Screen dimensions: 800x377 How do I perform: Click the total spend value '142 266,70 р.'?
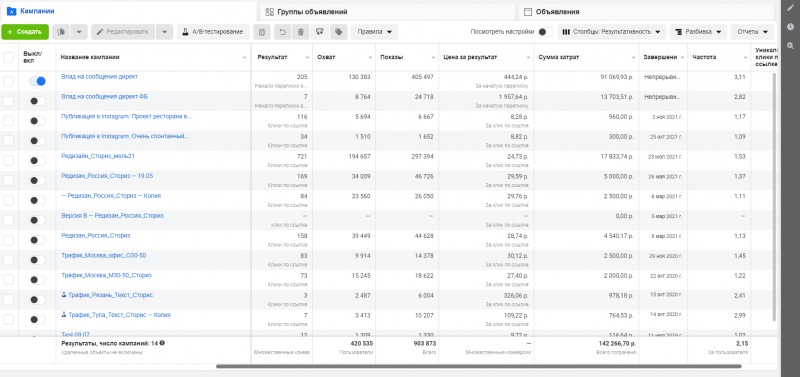pos(617,343)
